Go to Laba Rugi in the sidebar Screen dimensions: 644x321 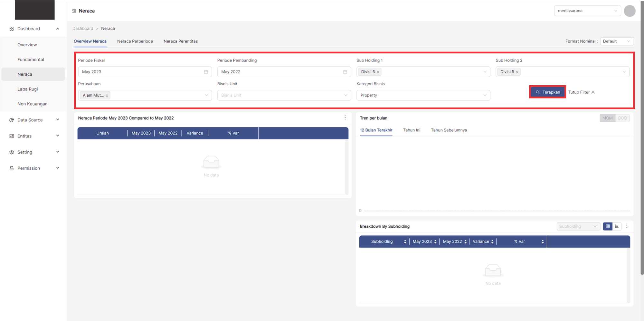28,89
